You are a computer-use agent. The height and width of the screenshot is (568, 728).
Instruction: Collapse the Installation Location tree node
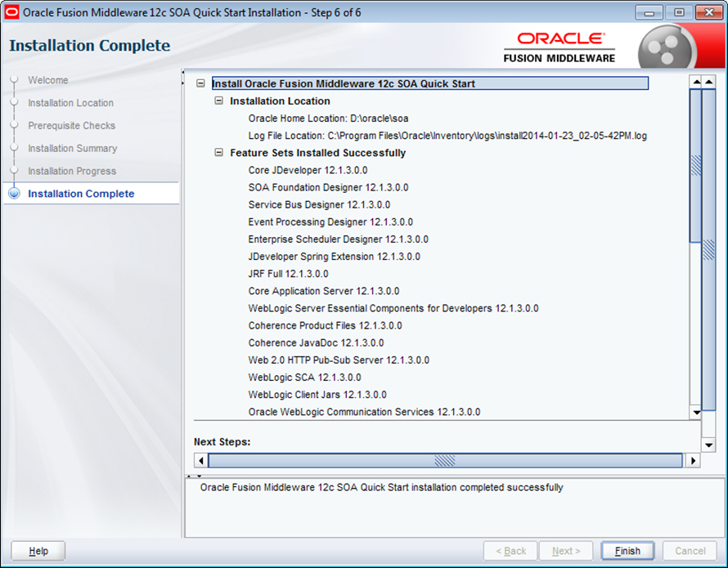[218, 101]
